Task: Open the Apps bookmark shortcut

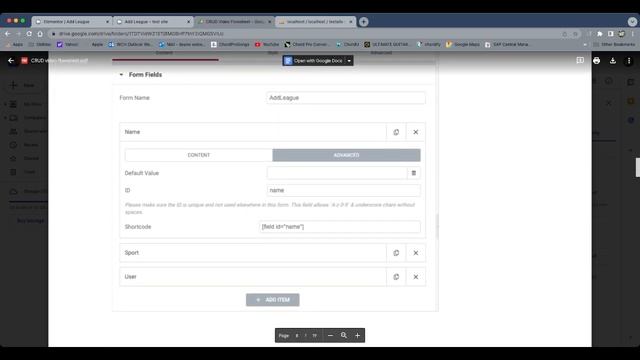Action: pyautogui.click(x=14, y=44)
